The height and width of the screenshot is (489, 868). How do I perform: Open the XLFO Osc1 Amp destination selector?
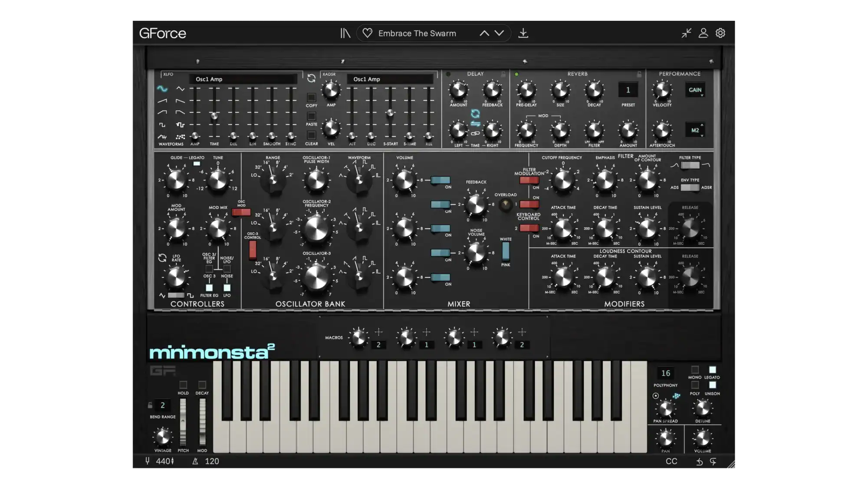243,79
